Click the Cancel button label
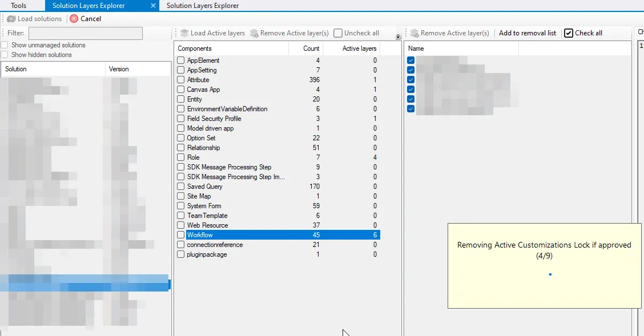Viewport: 644px width, 336px height. (x=91, y=19)
